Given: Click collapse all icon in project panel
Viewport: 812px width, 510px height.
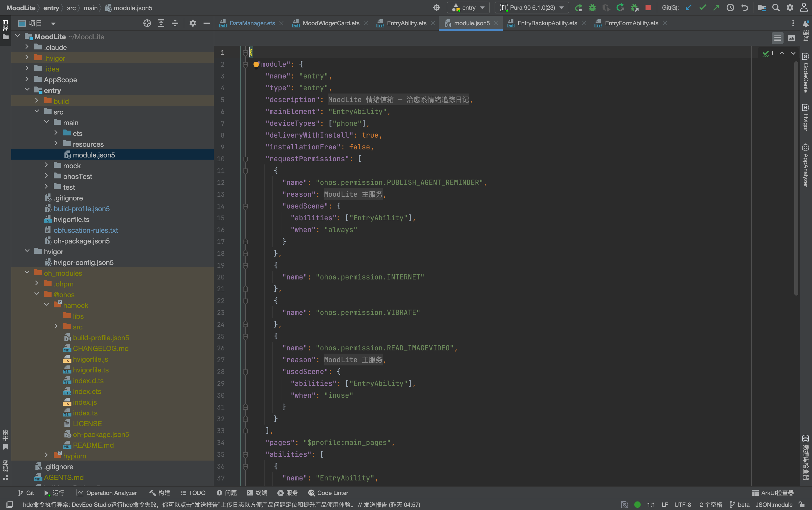Looking at the screenshot, I should [175, 23].
